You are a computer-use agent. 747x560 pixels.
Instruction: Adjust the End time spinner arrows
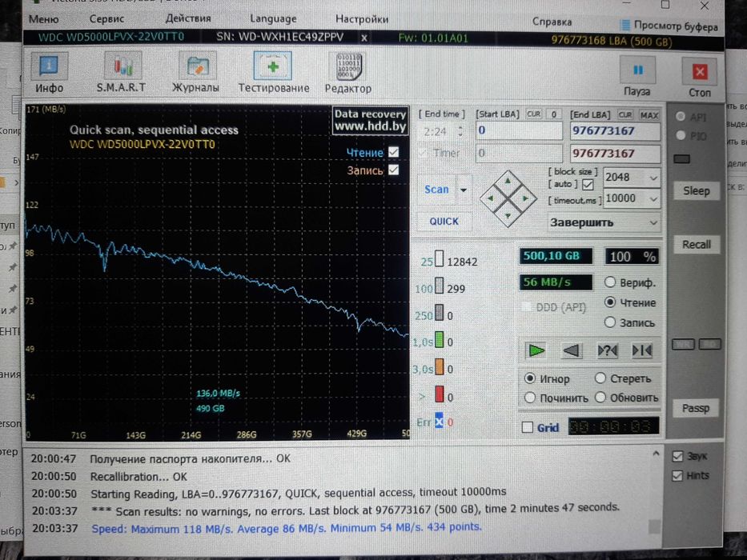[460, 131]
